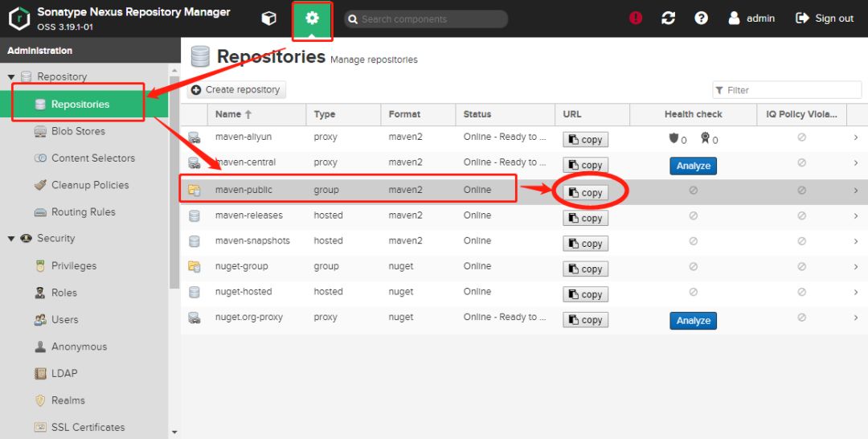This screenshot has width=868, height=439.
Task: Select the maven-releases name cell
Action: (256, 215)
